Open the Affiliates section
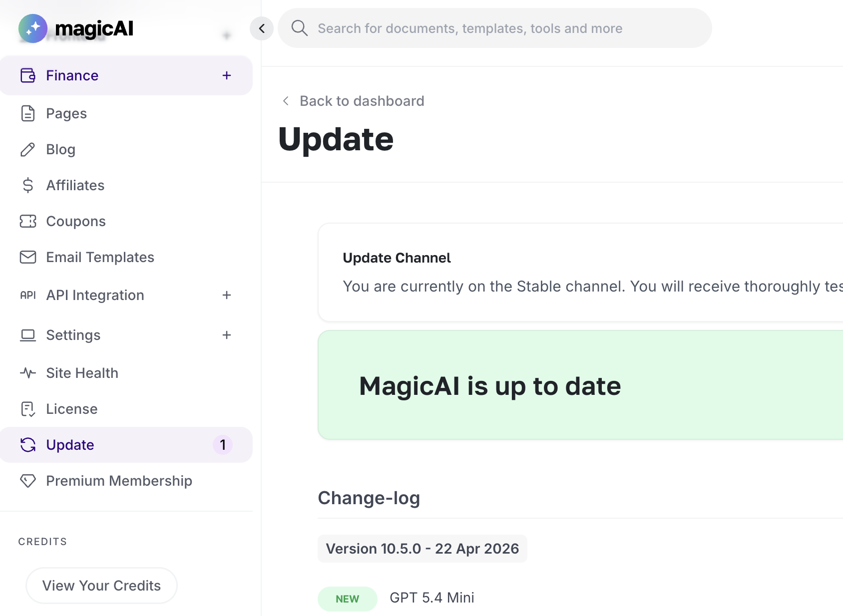843x616 pixels. click(x=126, y=185)
